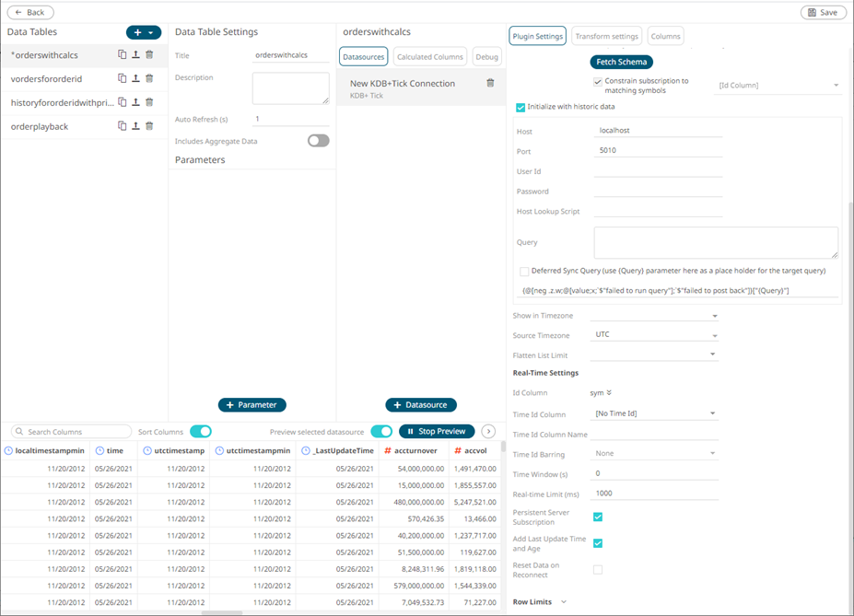Delete the orderplayback data table

(149, 126)
